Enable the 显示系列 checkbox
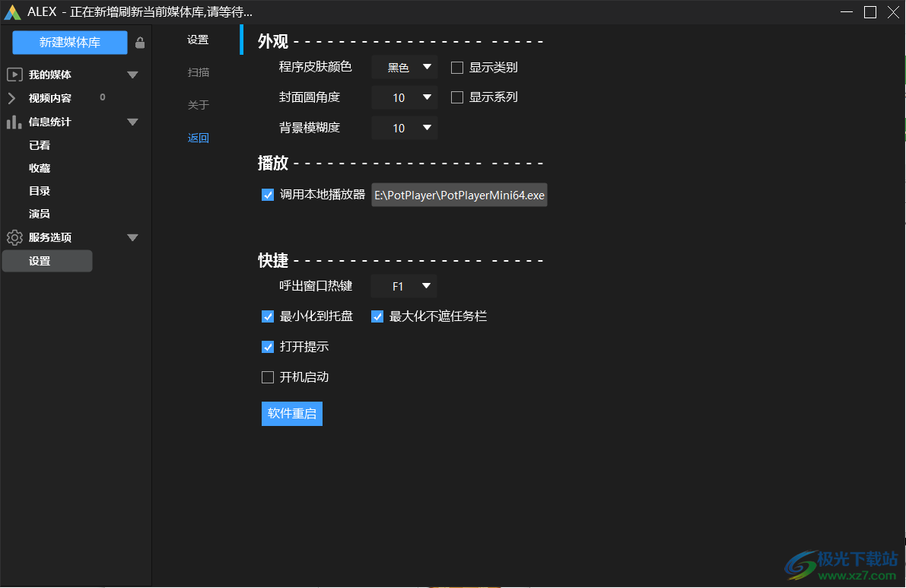The height and width of the screenshot is (588, 906). pos(456,97)
